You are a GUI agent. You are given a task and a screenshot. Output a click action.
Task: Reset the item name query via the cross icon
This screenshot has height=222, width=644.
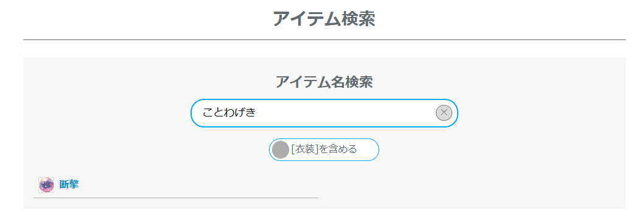444,113
